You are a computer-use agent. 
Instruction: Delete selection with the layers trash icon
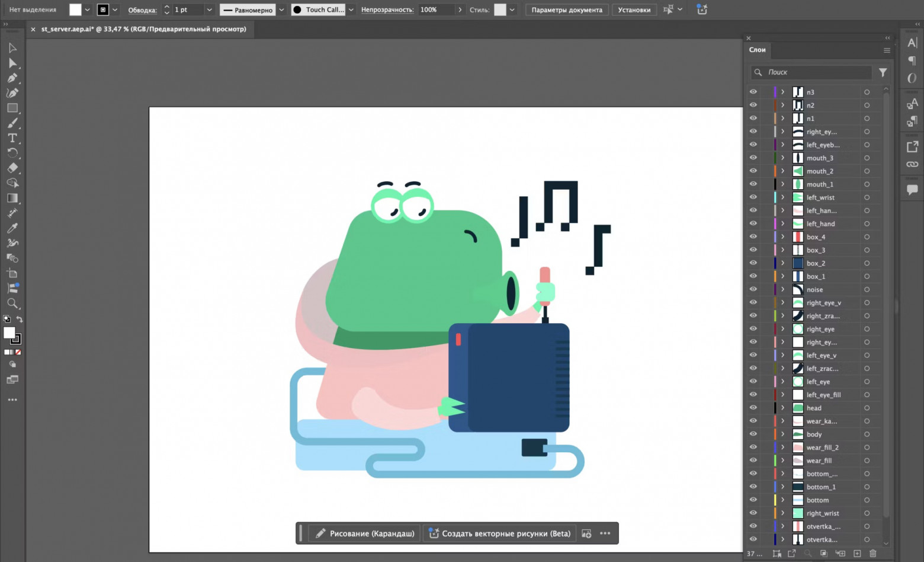click(872, 553)
